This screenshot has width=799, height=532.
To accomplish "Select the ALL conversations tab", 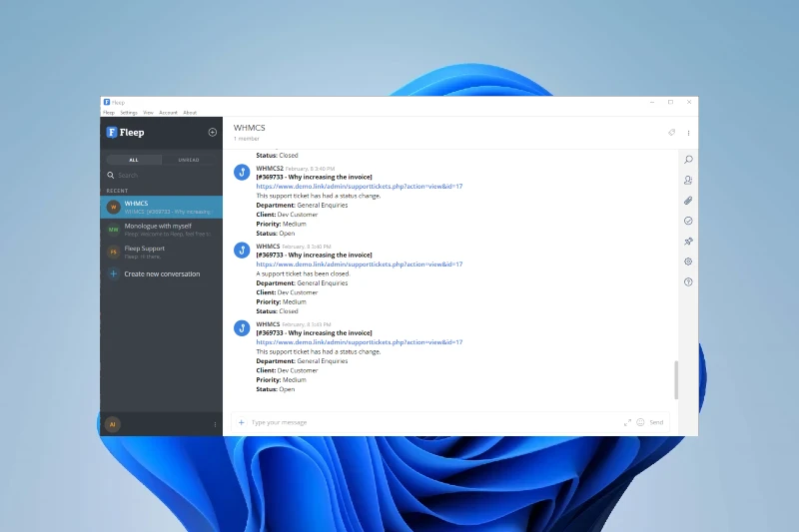I will (134, 160).
